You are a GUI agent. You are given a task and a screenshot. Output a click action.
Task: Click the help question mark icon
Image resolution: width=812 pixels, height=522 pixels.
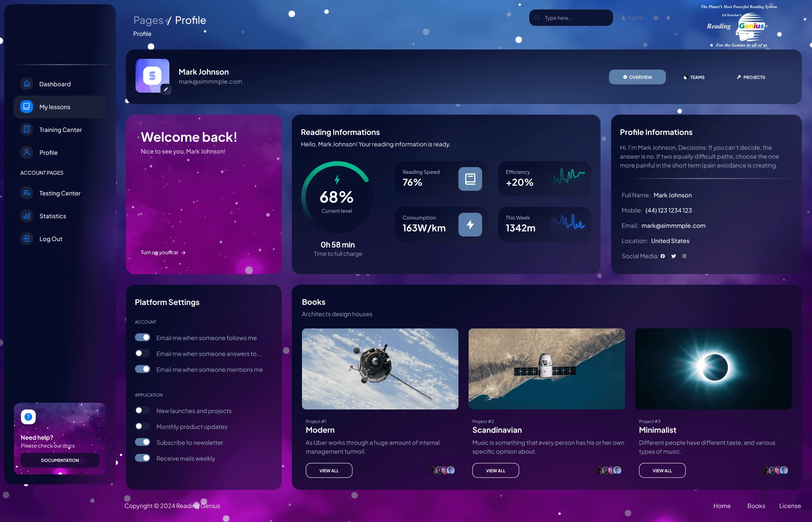pos(28,417)
